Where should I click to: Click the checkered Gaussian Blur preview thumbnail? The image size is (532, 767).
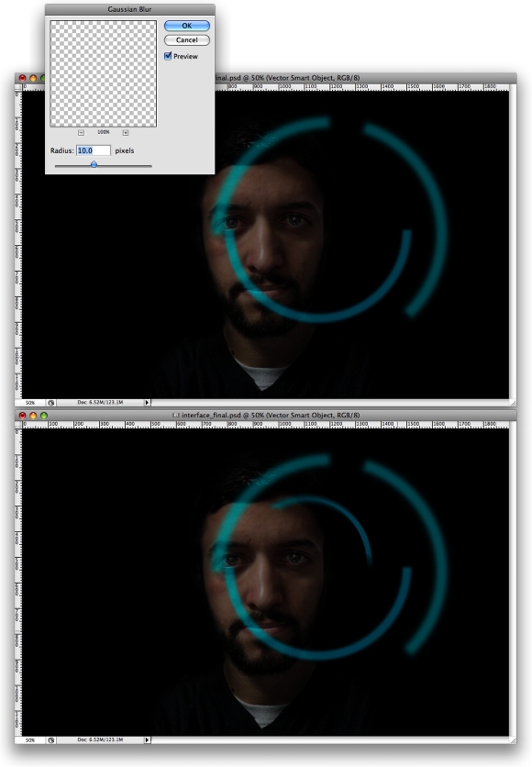coord(103,73)
